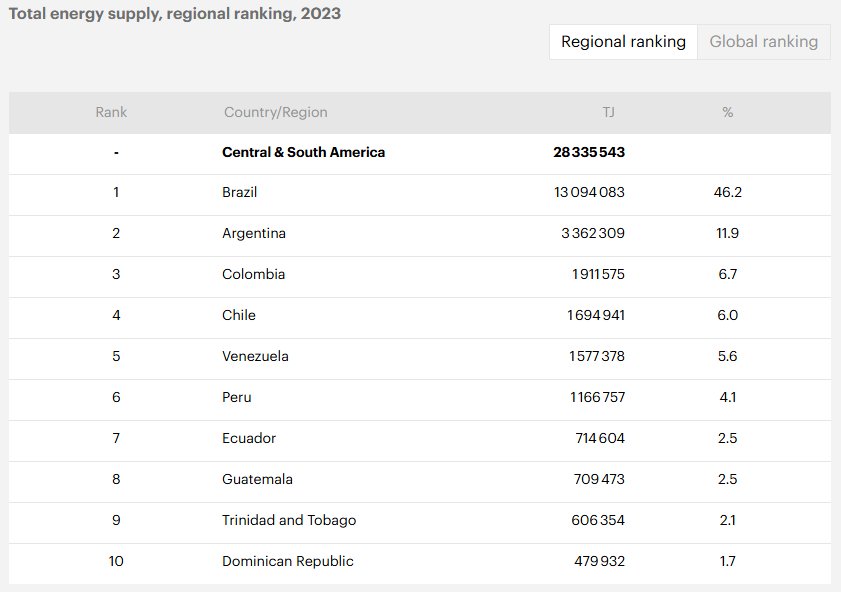The height and width of the screenshot is (592, 841).
Task: Click rank number 1 for Brazil
Action: coord(116,192)
